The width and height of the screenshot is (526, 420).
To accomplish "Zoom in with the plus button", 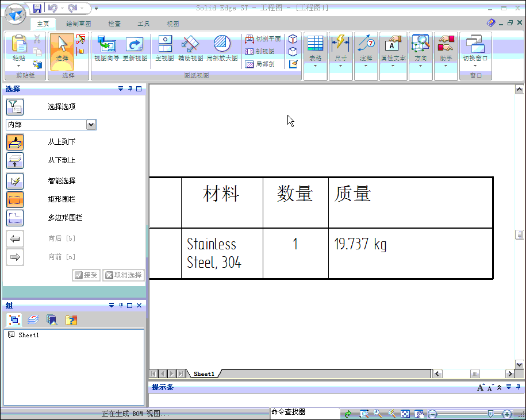I will [507, 414].
